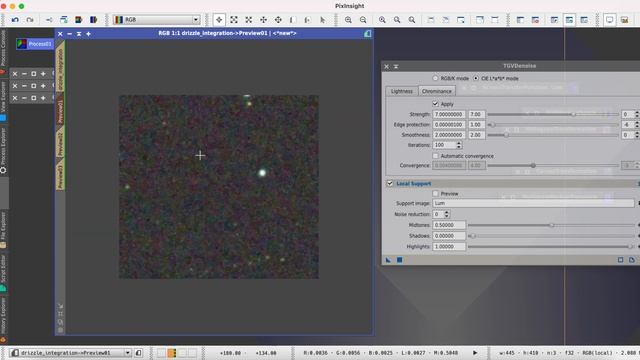640x360 pixels.
Task: Click the Strength slider
Action: click(553, 114)
